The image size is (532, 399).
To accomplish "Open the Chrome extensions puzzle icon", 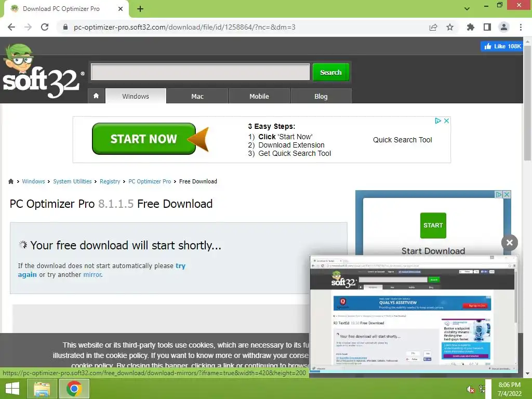I will [470, 27].
